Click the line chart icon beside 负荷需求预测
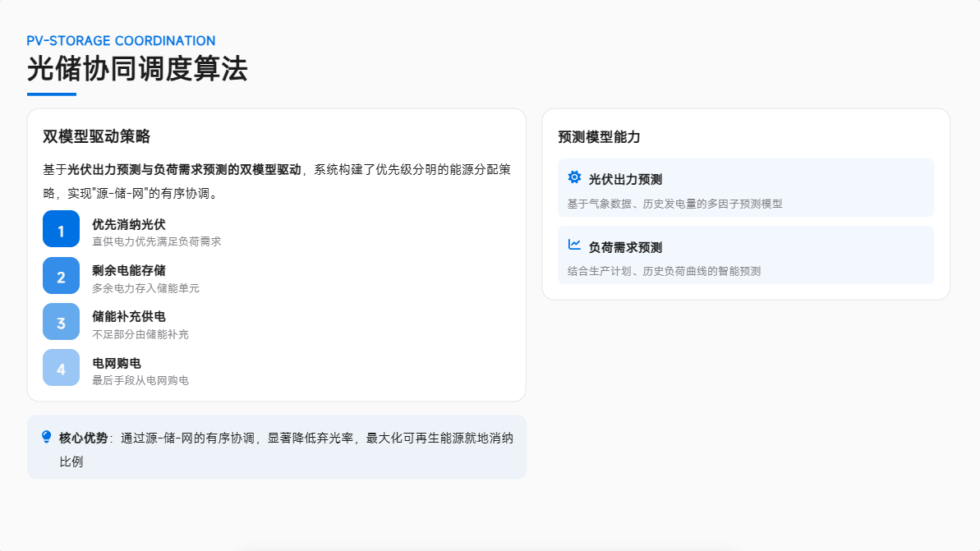Screen dimensions: 980x551 pyautogui.click(x=573, y=245)
